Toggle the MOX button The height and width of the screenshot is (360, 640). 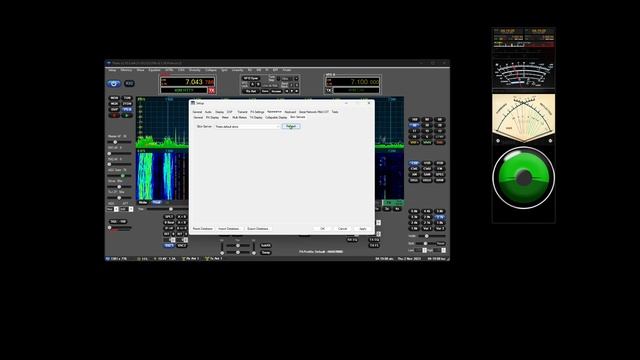tap(114, 104)
